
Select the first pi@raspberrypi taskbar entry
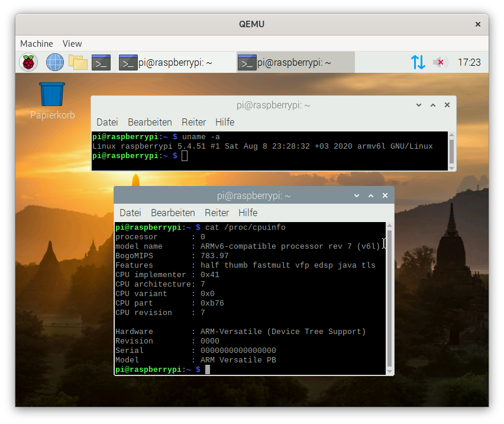pyautogui.click(x=176, y=62)
